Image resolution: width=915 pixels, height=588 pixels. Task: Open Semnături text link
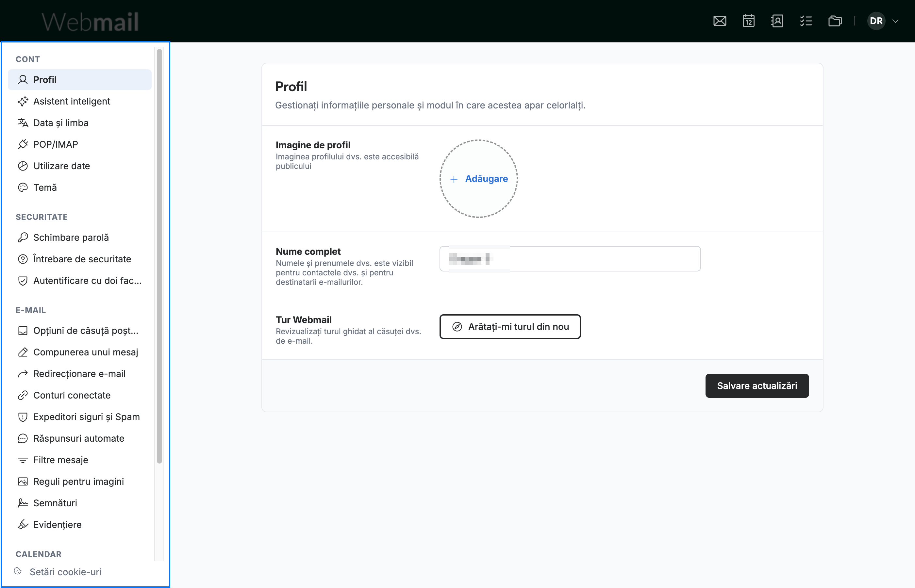click(55, 503)
